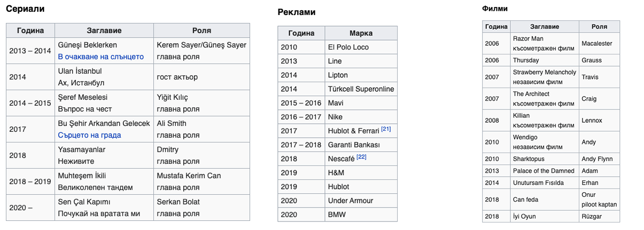
Task: Click the 'Реклами' section heading
Action: 297,12
